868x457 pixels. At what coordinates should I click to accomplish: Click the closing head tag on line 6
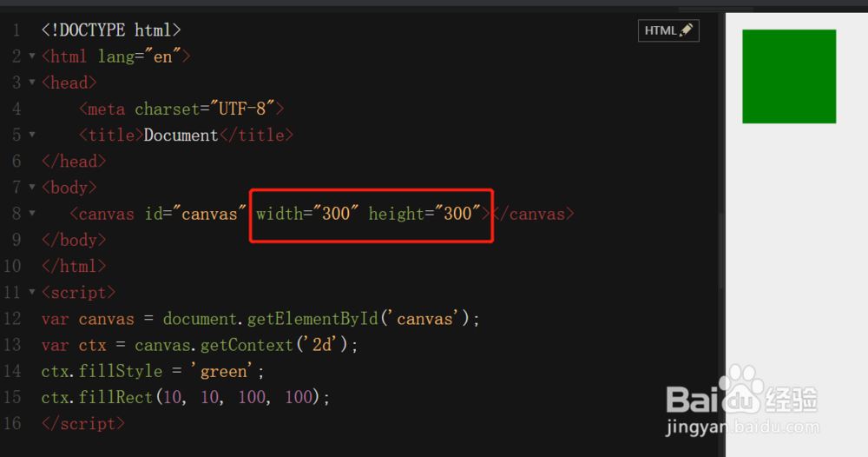point(74,162)
